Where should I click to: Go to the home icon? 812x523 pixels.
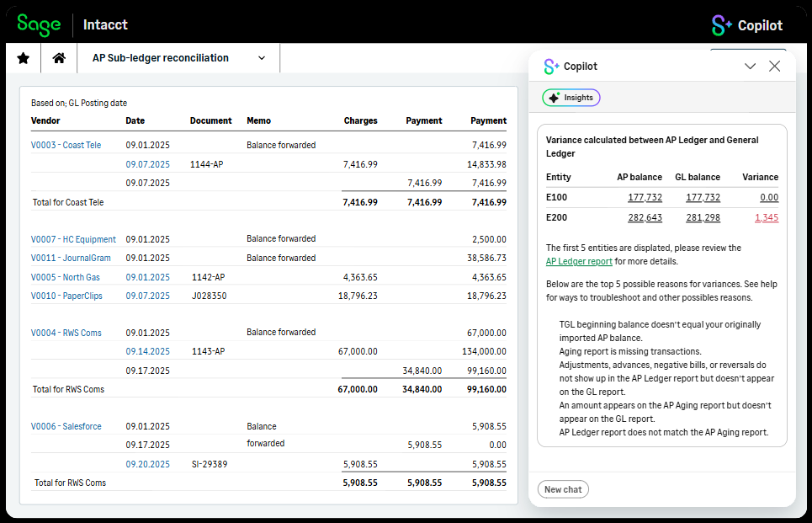tap(59, 58)
